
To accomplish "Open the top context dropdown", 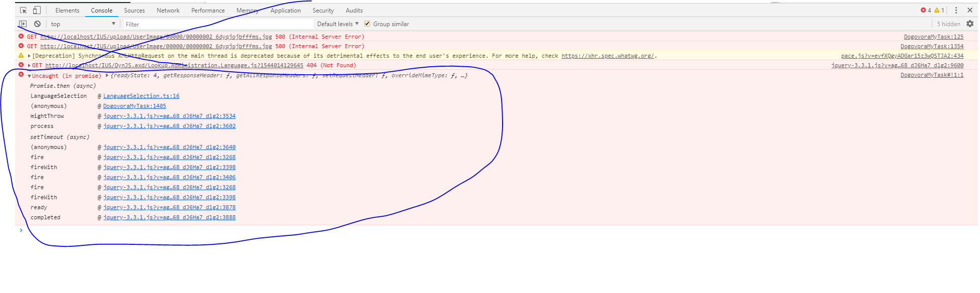I will tap(83, 24).
